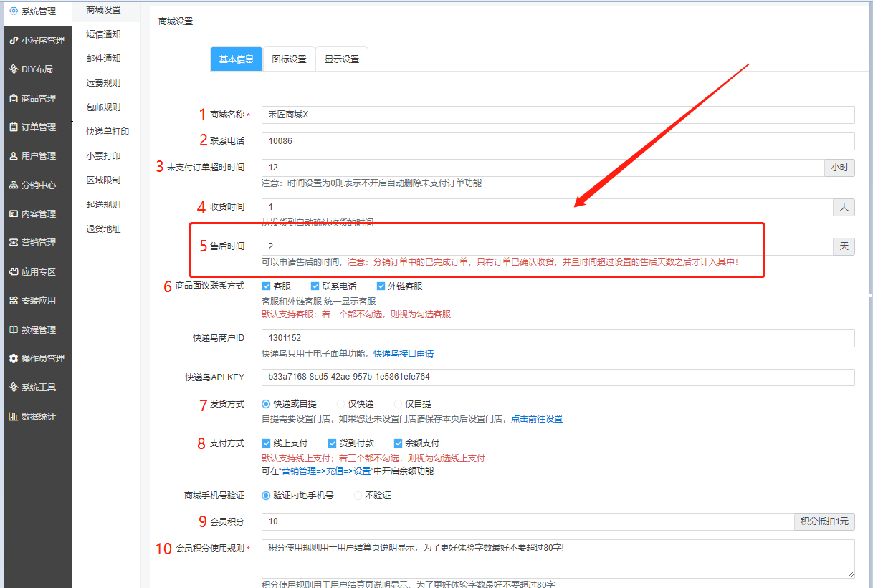Click the 商品管理 bag icon
The height and width of the screenshot is (588, 873).
[13, 99]
